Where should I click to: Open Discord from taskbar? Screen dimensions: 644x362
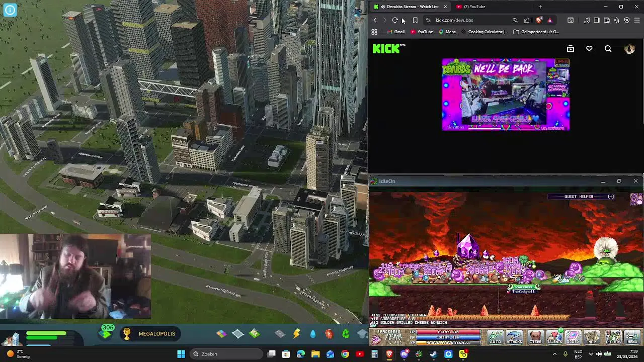[x=404, y=354]
